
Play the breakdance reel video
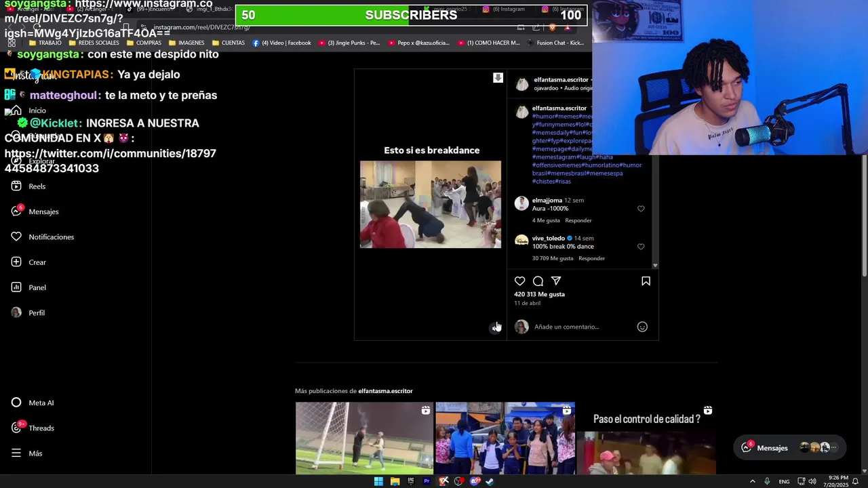tap(431, 204)
